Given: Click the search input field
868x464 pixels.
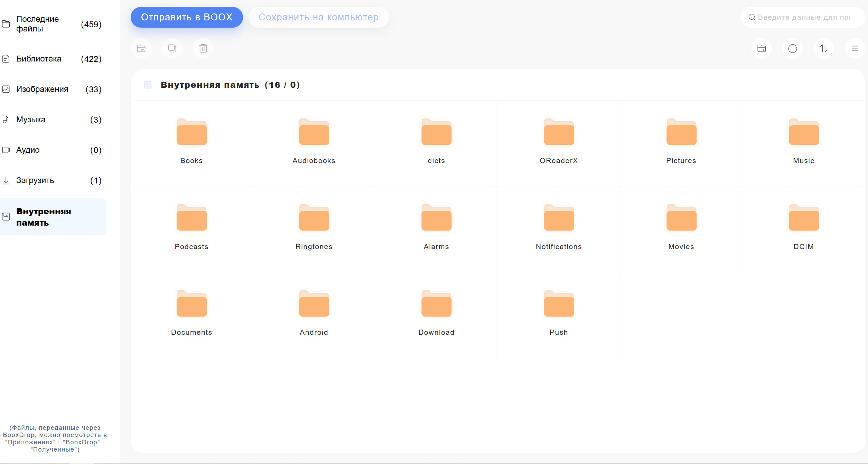Looking at the screenshot, I should [802, 17].
